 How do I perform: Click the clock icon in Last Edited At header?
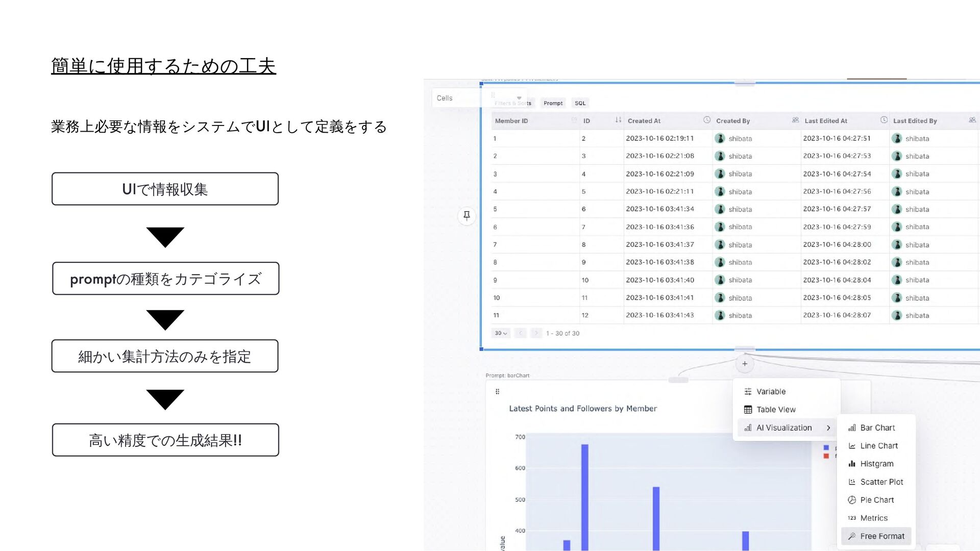(884, 120)
